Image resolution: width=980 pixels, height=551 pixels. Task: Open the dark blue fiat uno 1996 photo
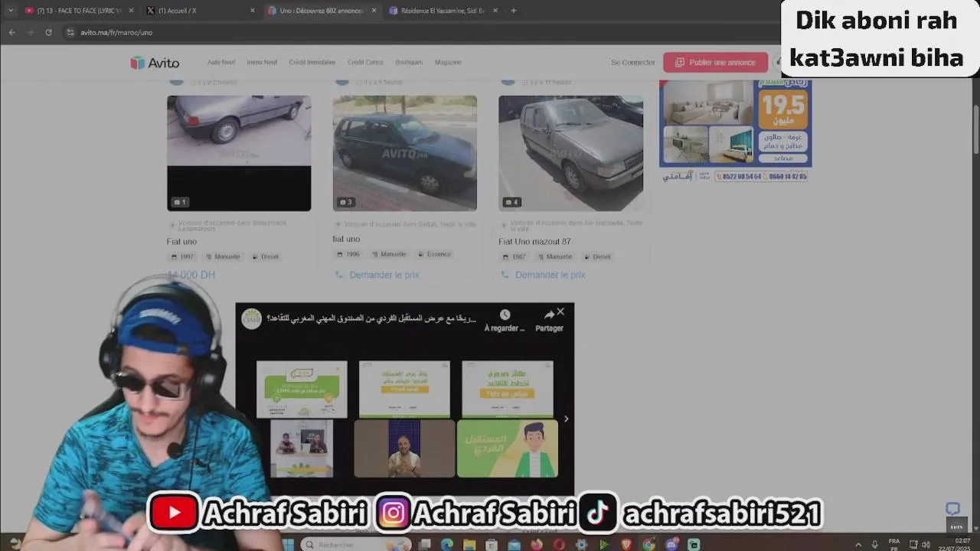tap(405, 153)
